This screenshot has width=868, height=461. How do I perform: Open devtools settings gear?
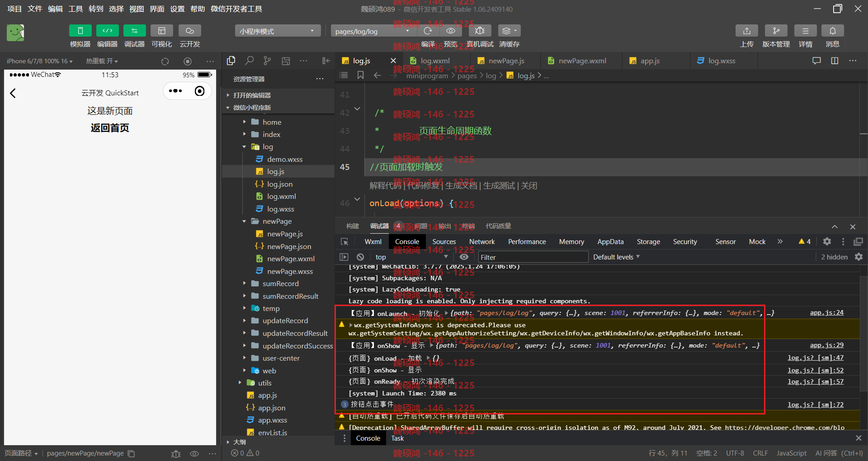click(827, 242)
